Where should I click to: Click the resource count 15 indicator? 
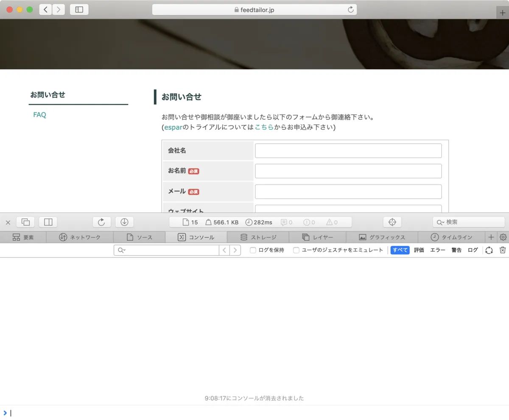click(190, 222)
